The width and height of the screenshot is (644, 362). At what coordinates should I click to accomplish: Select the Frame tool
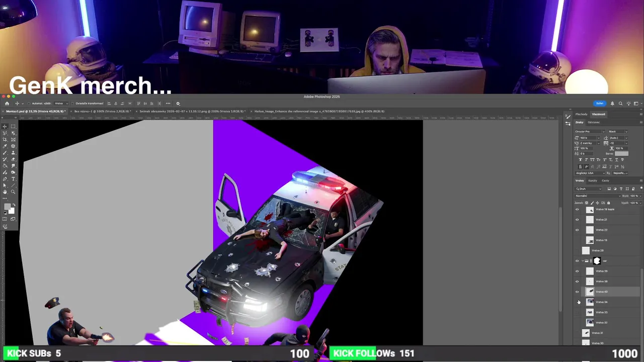[13, 139]
